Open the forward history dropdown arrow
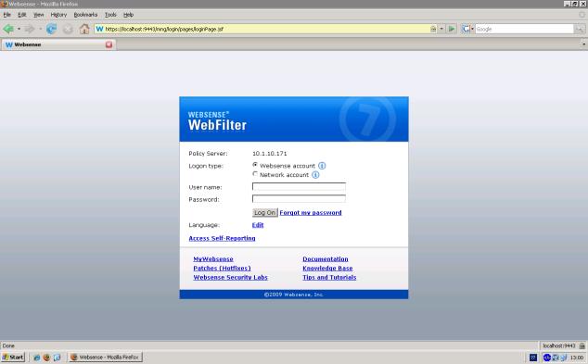 coord(41,29)
